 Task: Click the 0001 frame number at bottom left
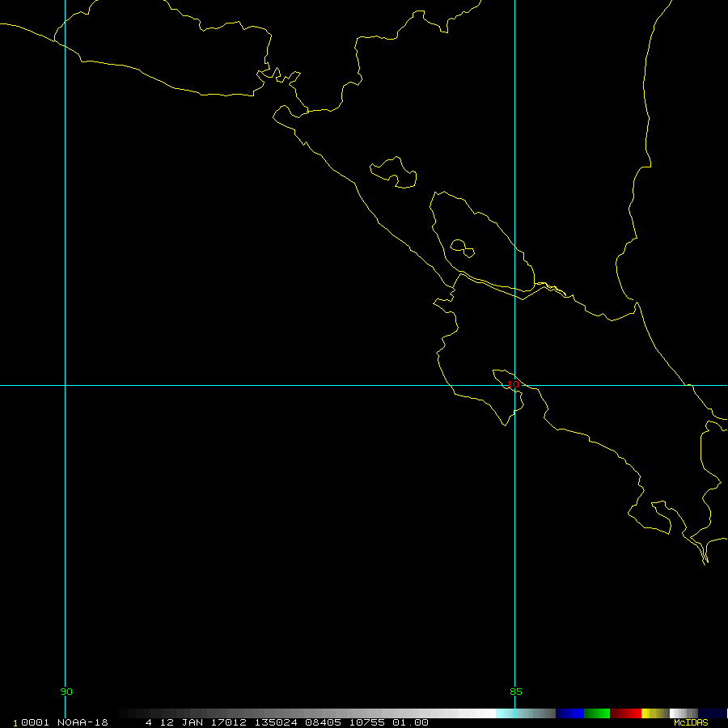[33, 722]
